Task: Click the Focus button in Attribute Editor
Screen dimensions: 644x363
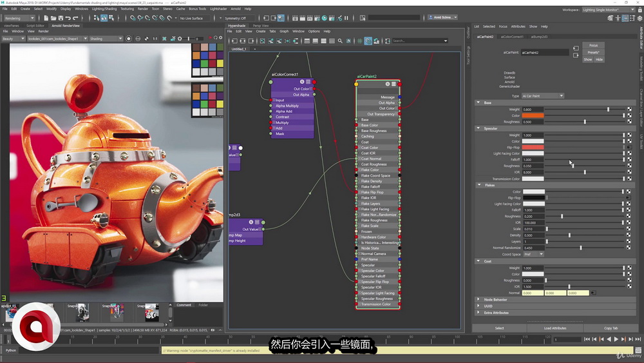Action: tap(593, 45)
